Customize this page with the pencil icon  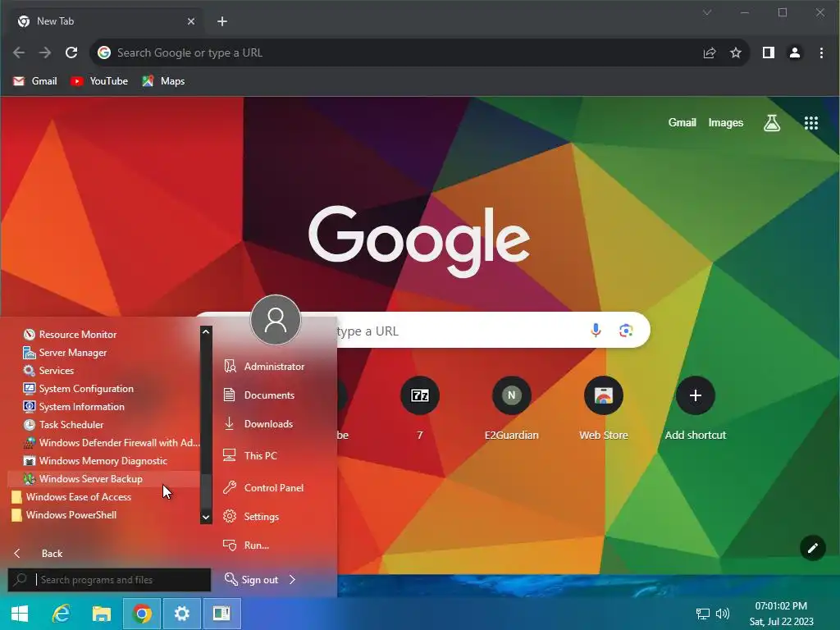[x=813, y=548]
